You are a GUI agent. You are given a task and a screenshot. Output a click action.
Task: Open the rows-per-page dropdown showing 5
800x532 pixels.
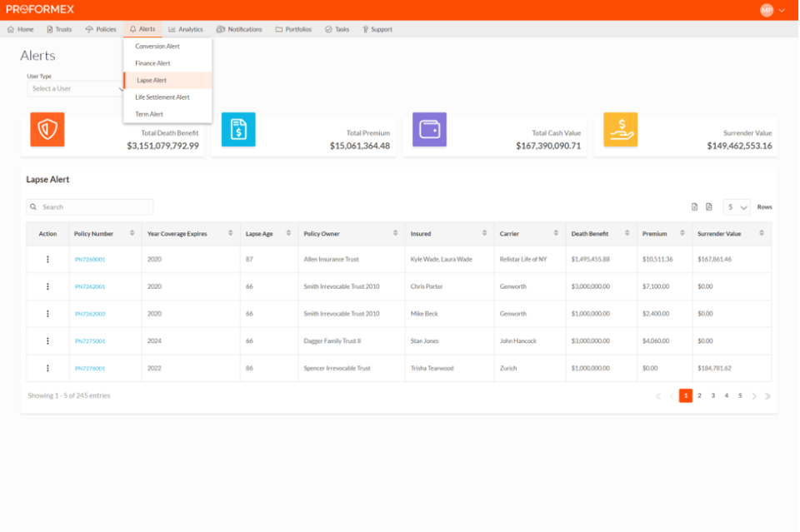click(736, 206)
